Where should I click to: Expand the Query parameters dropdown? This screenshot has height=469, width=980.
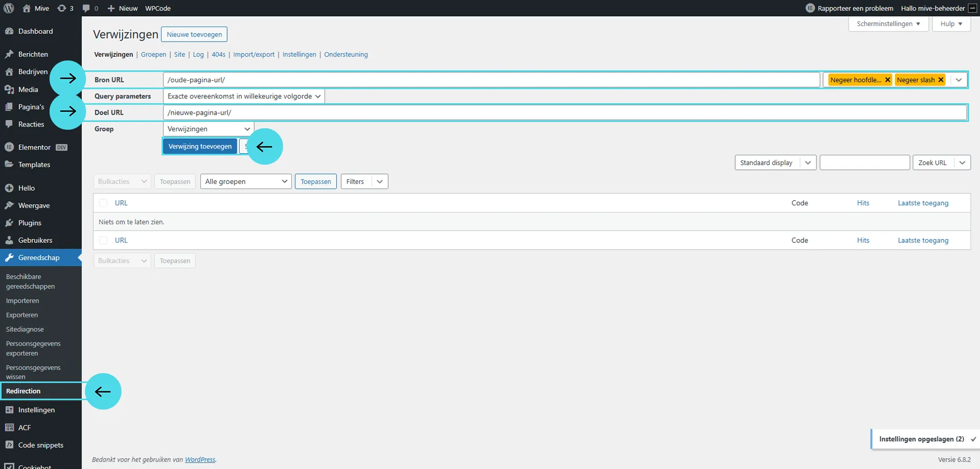[x=243, y=96]
